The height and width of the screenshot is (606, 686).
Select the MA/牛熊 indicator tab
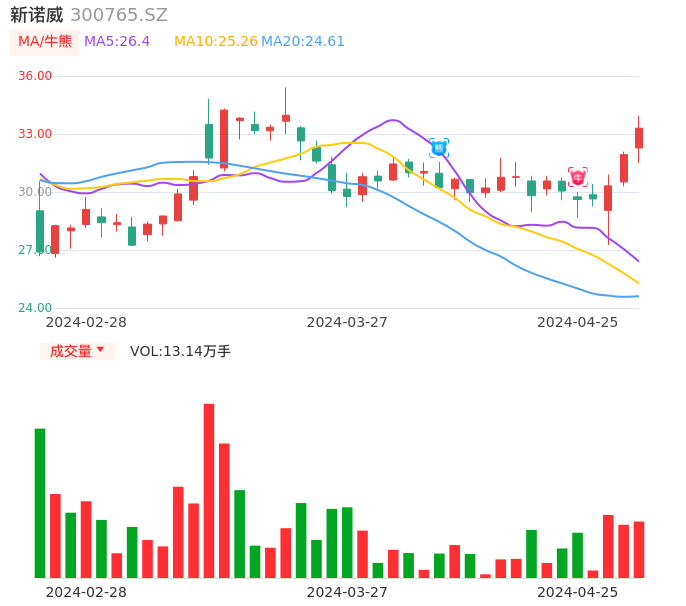pyautogui.click(x=45, y=42)
